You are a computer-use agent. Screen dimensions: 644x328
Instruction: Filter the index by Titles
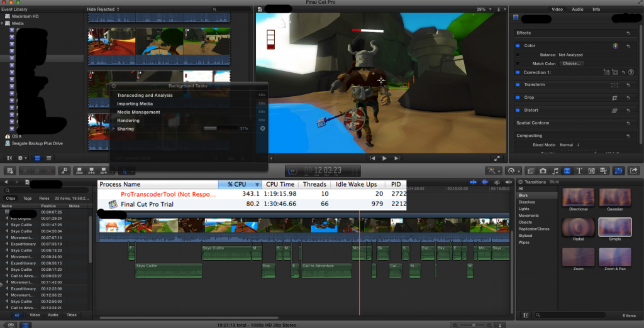pos(72,315)
